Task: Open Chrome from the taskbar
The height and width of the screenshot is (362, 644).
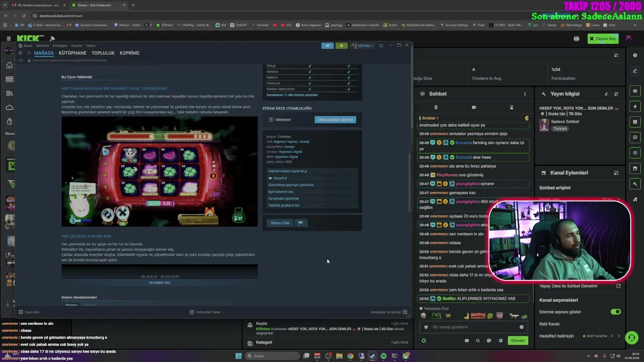Action: 351,356
